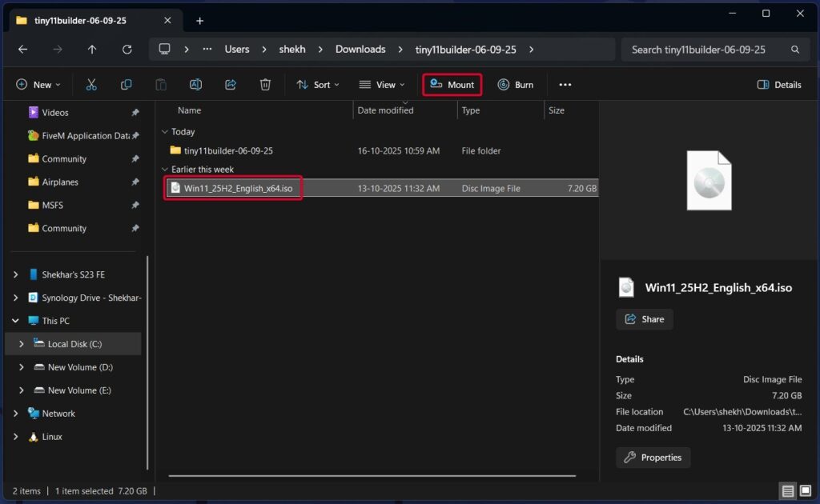This screenshot has width=820, height=504.
Task: Open the Sort options dropdown
Action: [318, 84]
